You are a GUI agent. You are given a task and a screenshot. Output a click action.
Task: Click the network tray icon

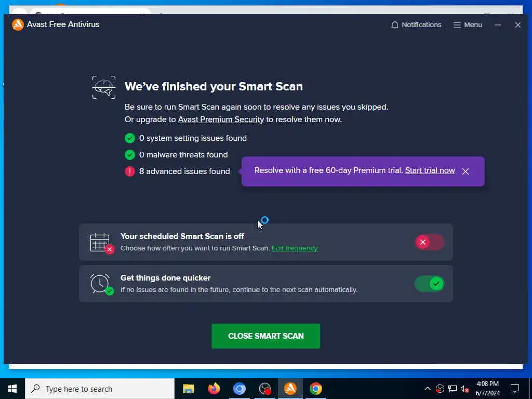453,389
